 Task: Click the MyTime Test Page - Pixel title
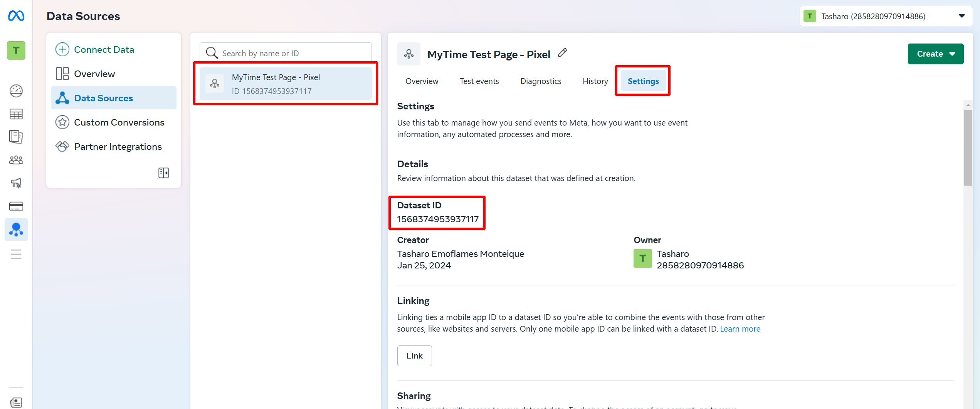coord(489,54)
